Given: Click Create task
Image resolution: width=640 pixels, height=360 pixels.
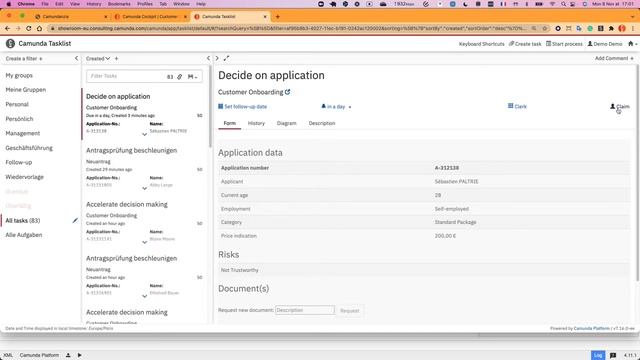Looking at the screenshot, I should tap(525, 44).
